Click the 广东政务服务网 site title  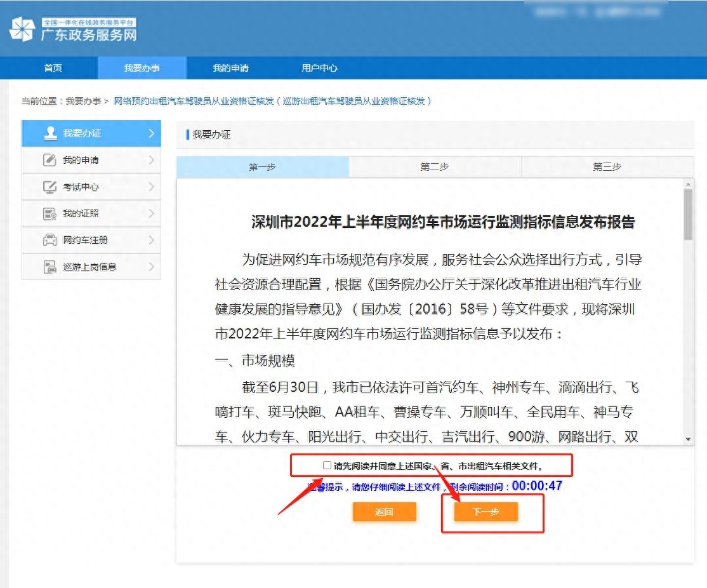(89, 35)
